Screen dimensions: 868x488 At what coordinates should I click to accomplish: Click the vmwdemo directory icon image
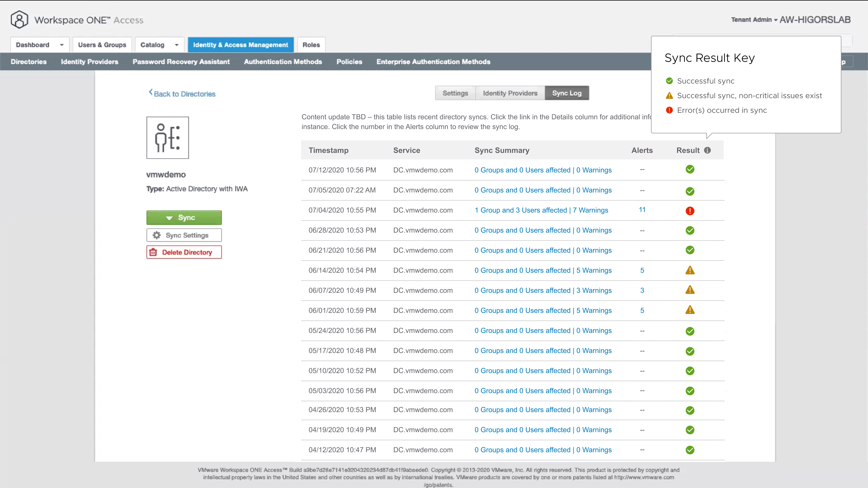167,138
